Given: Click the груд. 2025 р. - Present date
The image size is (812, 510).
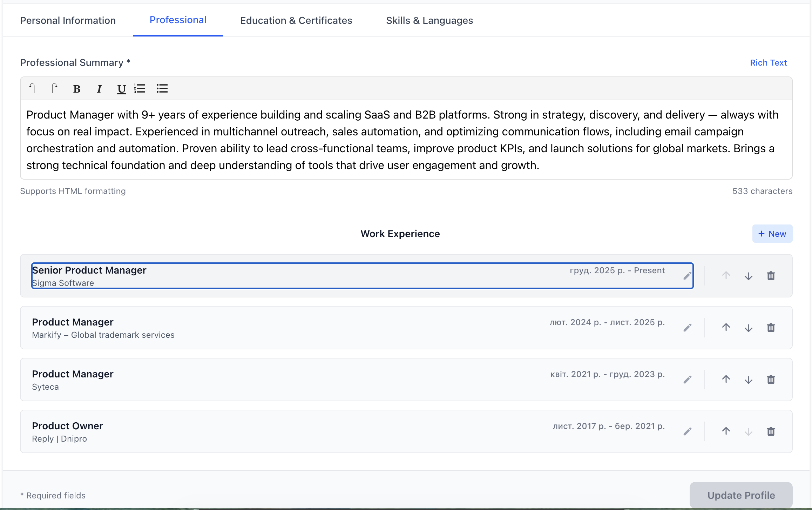Looking at the screenshot, I should (617, 270).
